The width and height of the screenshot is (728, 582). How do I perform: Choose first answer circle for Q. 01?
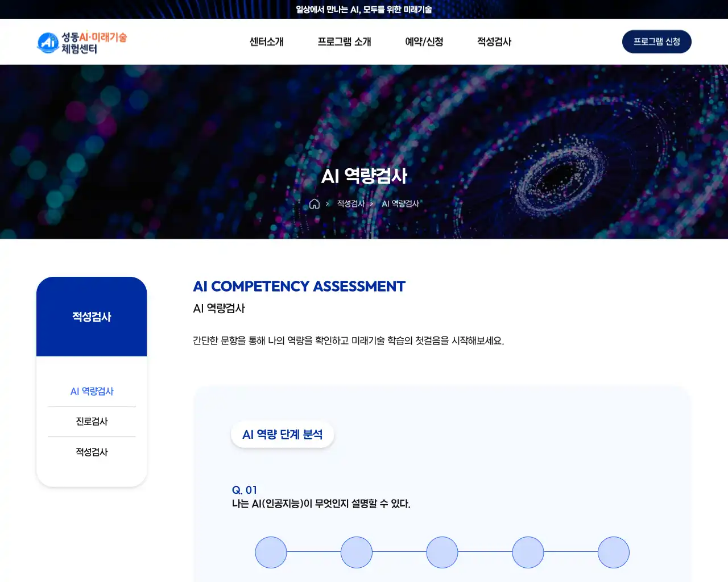(271, 552)
